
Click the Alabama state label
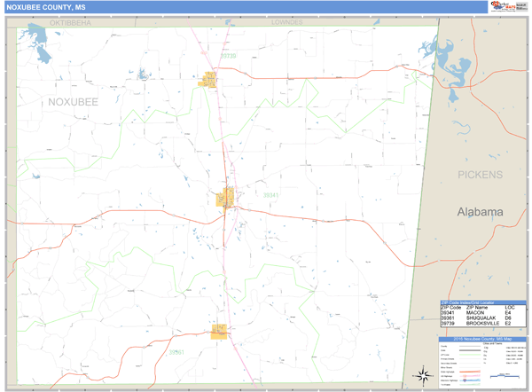(480, 212)
